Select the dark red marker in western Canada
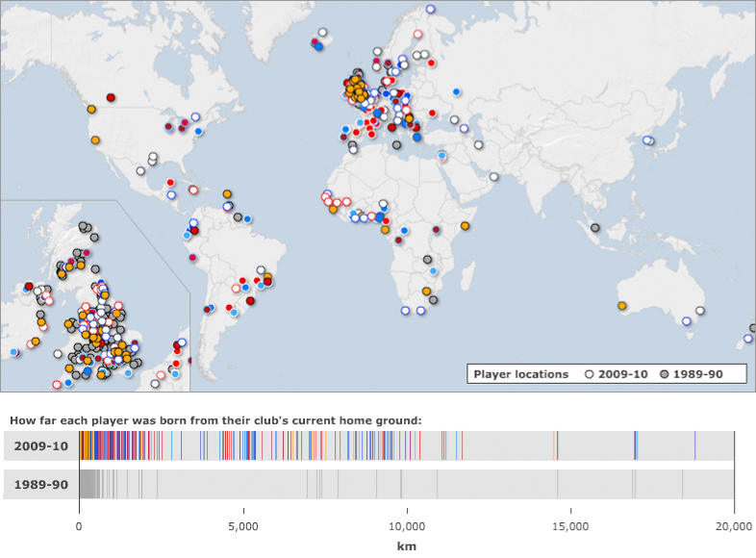The image size is (756, 558). [111, 97]
